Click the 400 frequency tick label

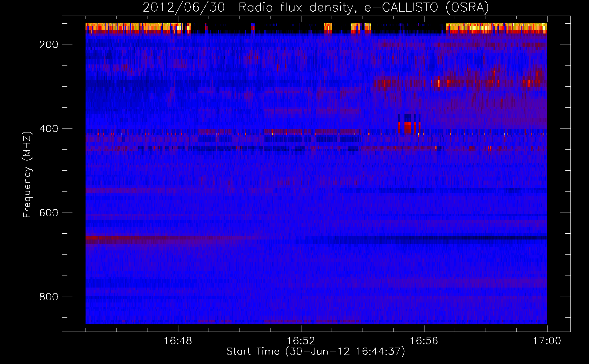pyautogui.click(x=49, y=129)
